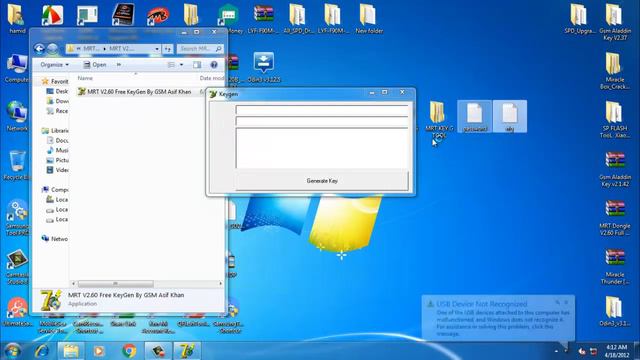Open Google Chrome from taskbar
Image resolution: width=640 pixels, height=360 pixels.
tap(129, 351)
